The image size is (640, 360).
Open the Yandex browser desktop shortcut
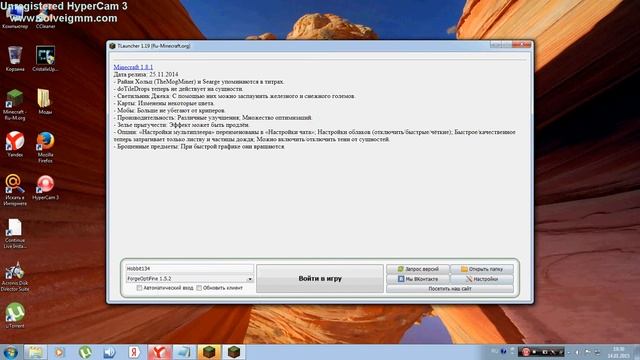pos(15,144)
